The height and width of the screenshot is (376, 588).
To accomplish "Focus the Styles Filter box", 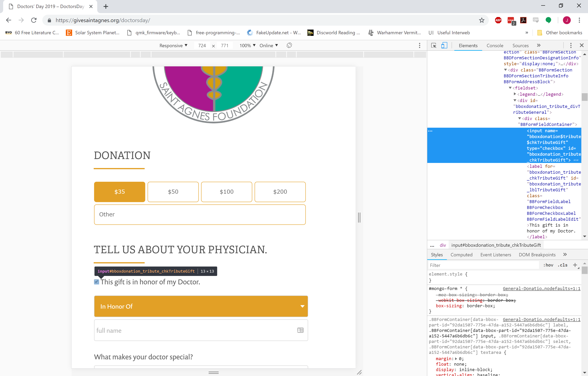I will click(484, 265).
